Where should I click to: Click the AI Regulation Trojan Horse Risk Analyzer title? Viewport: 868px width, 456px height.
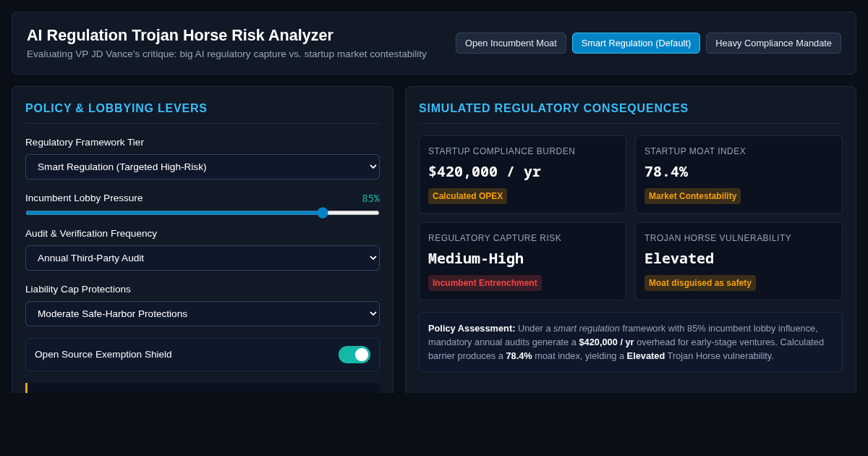point(180,35)
